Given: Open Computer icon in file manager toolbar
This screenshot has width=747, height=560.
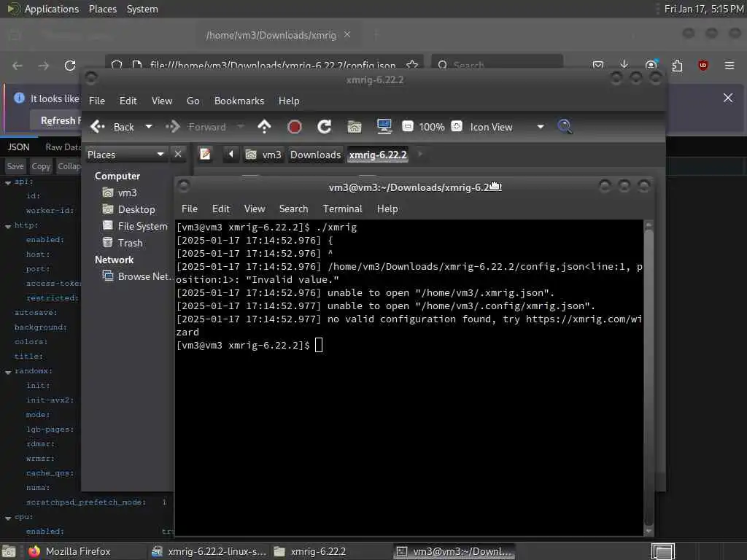Looking at the screenshot, I should pyautogui.click(x=384, y=127).
